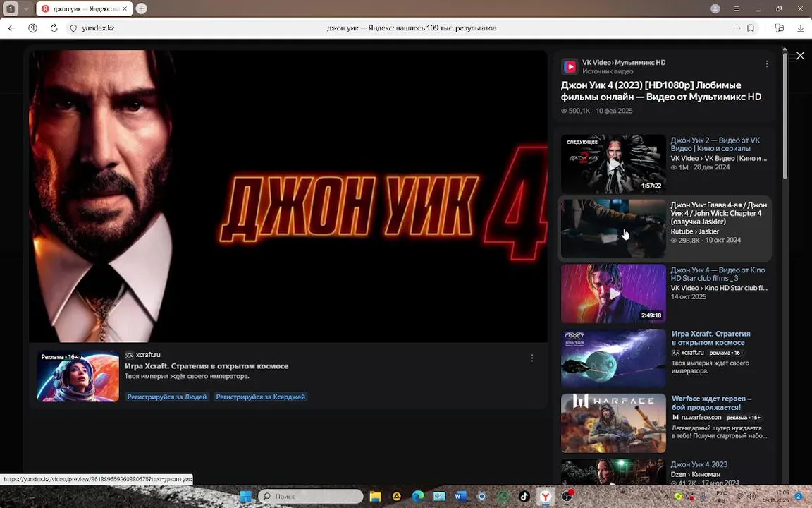Close the джон уик tab
Viewport: 812px width, 508px height.
(x=124, y=8)
